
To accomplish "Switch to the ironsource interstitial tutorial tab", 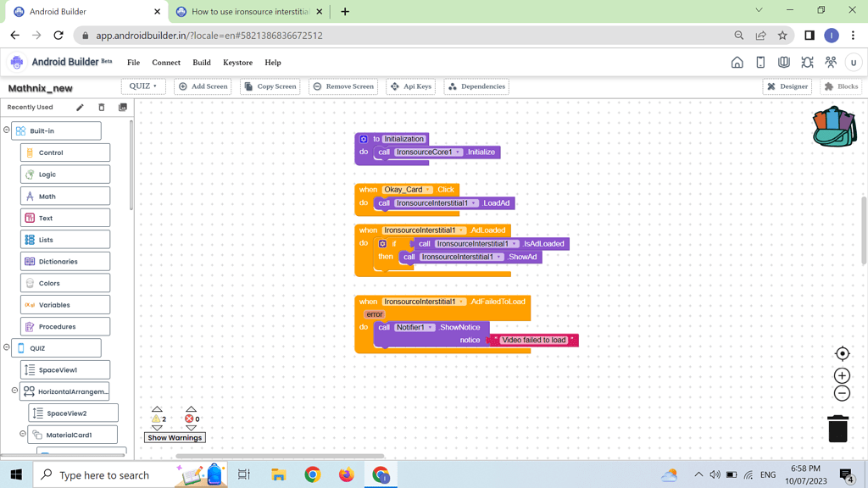I will coord(247,11).
